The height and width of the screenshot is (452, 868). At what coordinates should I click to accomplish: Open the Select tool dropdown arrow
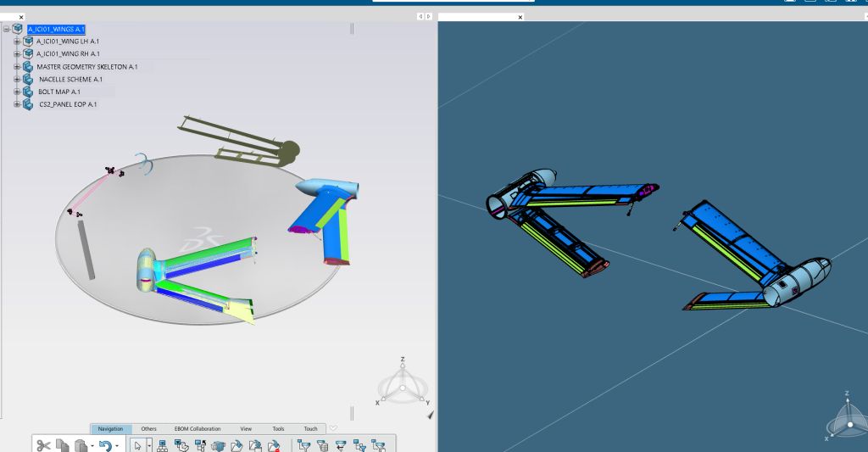[x=149, y=444]
